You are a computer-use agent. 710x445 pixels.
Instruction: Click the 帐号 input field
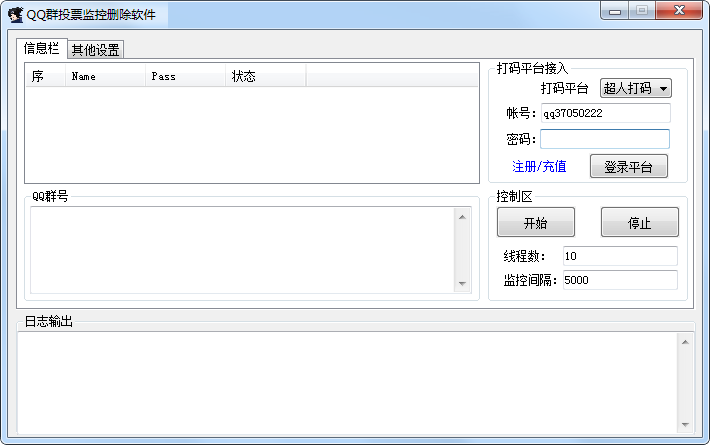point(605,113)
